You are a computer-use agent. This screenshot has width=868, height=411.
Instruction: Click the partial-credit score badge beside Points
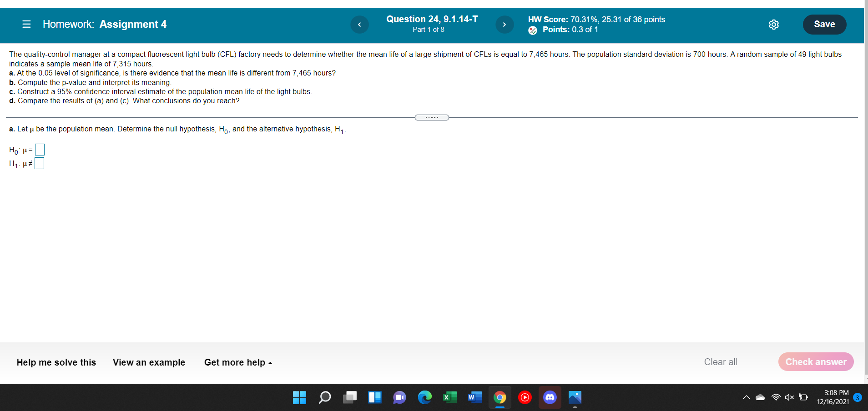(533, 30)
